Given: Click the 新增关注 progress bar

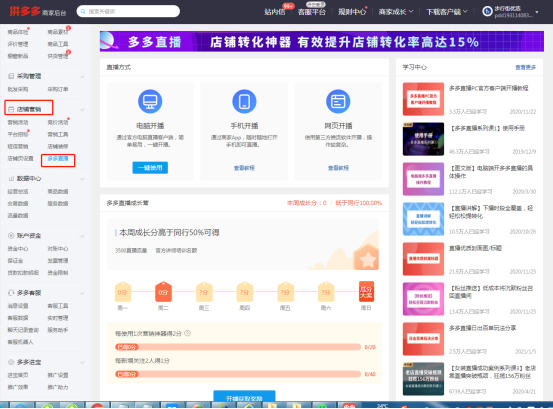Looking at the screenshot, I should click(238, 374).
